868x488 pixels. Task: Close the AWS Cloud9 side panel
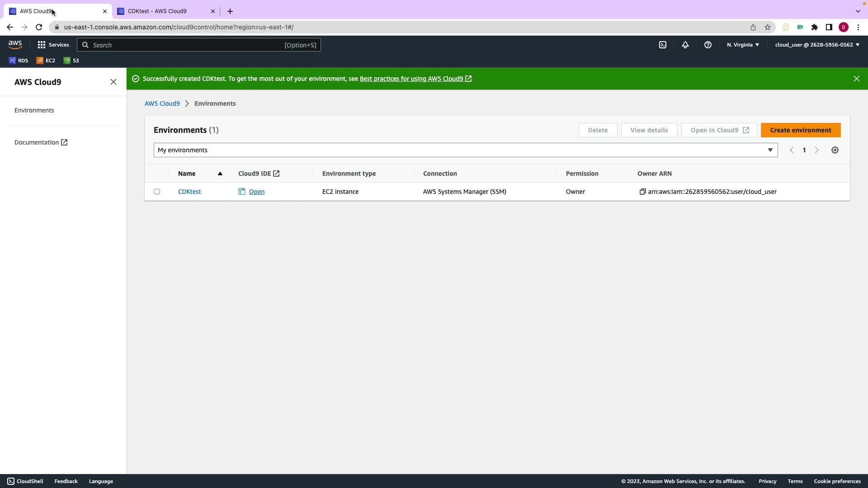pos(113,82)
